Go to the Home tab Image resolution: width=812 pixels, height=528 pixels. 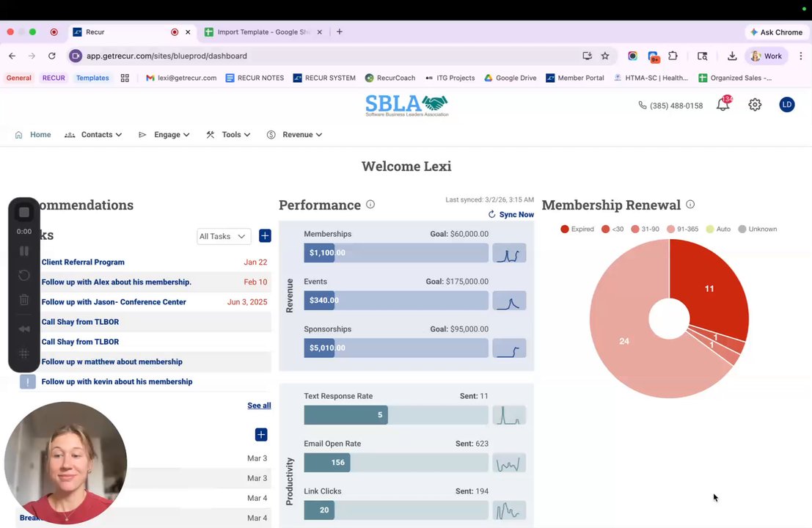coord(33,135)
